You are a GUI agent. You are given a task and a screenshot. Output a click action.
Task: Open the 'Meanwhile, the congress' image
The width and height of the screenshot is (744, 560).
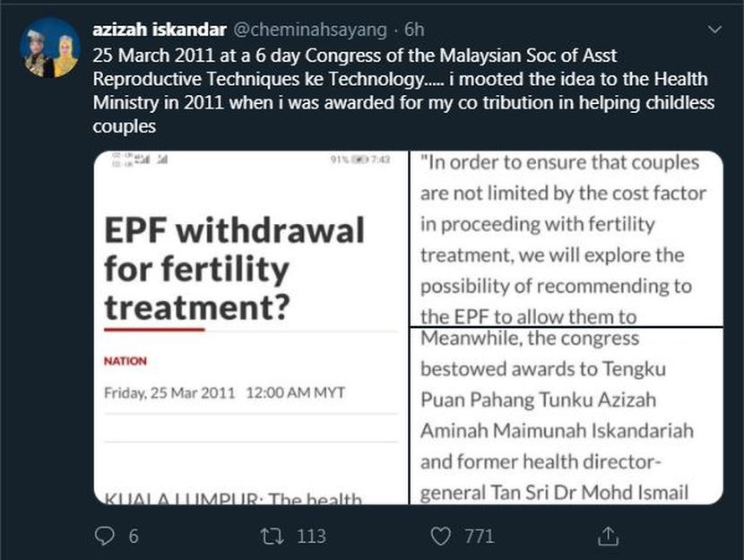click(567, 416)
